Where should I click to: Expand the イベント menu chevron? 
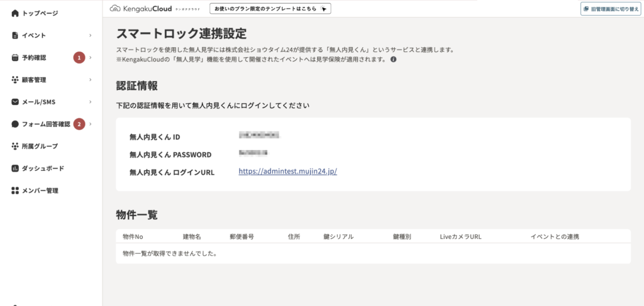click(91, 36)
